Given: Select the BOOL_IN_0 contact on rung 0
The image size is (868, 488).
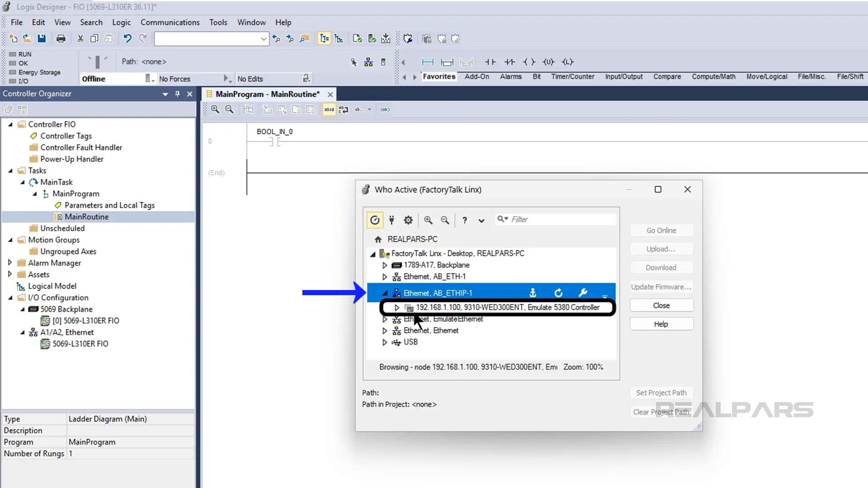Looking at the screenshot, I should [275, 142].
